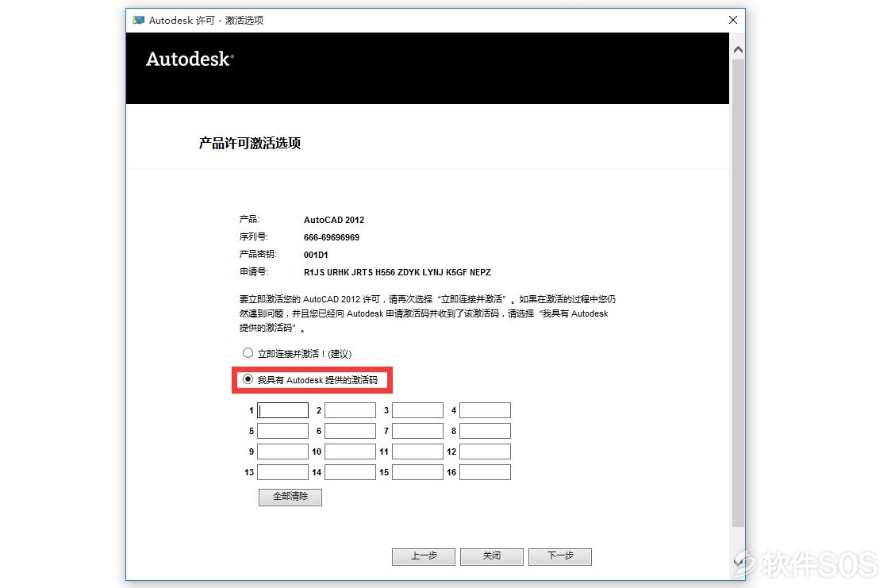Click activation code field 12

point(485,452)
